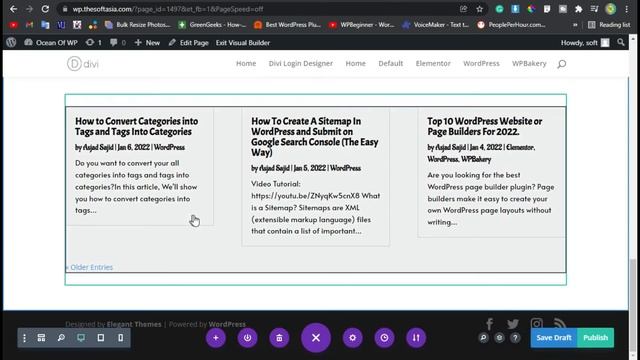Open Bulk Resize Photos bookmark
This screenshot has width=640, height=360.
pos(138,25)
